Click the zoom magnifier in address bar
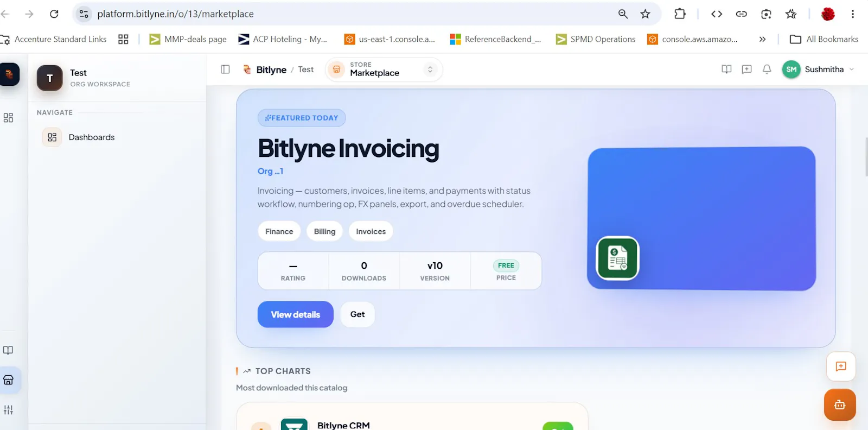868x430 pixels. pos(623,14)
